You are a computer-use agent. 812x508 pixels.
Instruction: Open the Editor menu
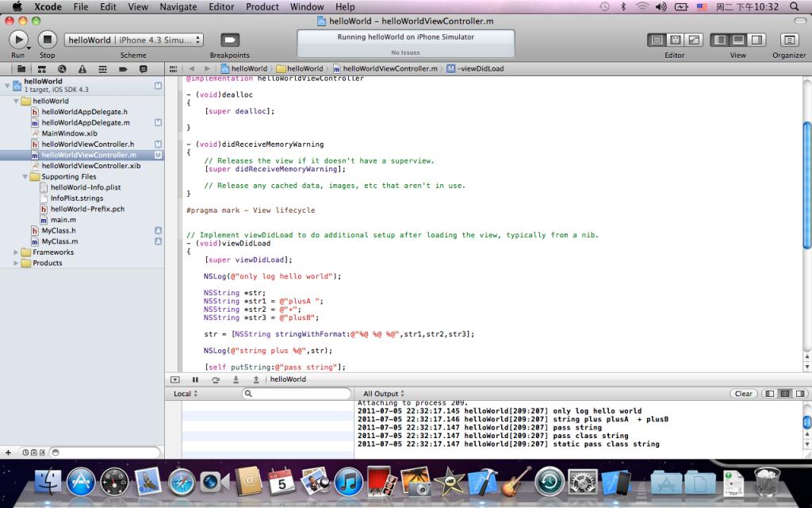tap(222, 6)
